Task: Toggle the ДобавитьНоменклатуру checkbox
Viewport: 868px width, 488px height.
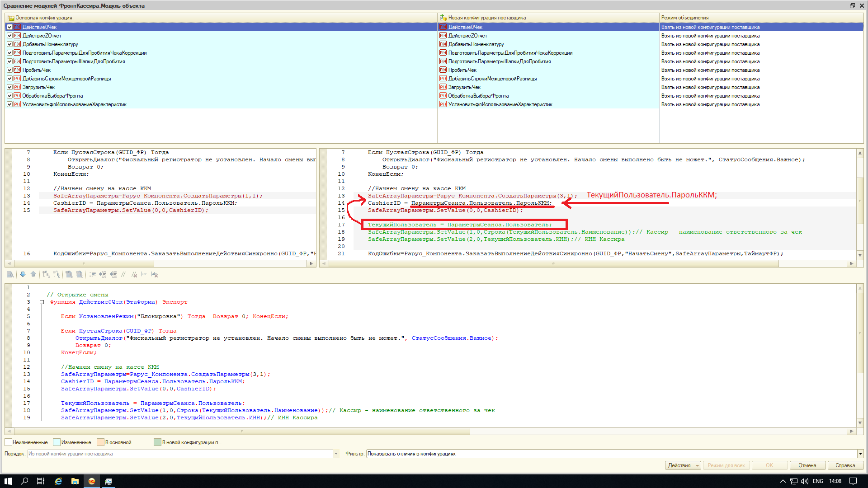Action: (x=9, y=44)
